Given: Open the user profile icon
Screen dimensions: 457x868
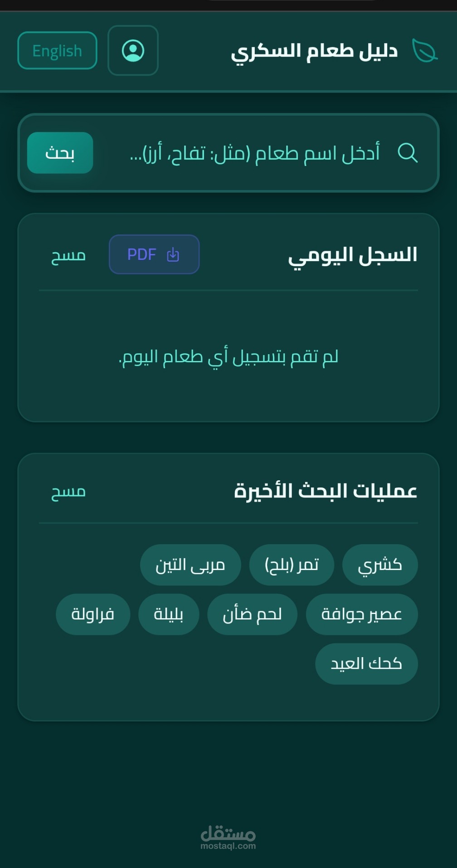Looking at the screenshot, I should coord(133,50).
